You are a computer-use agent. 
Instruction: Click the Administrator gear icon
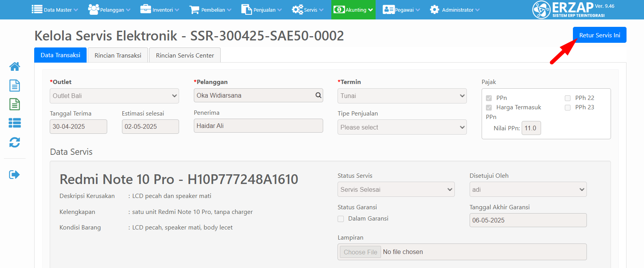pyautogui.click(x=435, y=9)
